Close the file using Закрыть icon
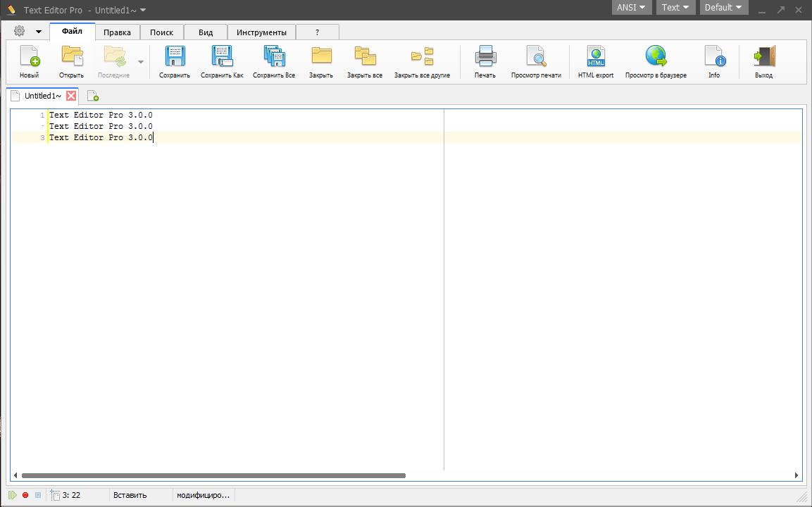 [321, 62]
